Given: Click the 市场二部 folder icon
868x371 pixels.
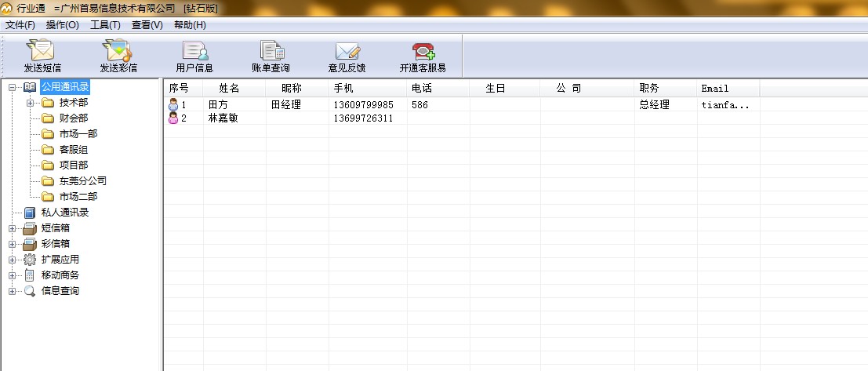Looking at the screenshot, I should click(48, 197).
